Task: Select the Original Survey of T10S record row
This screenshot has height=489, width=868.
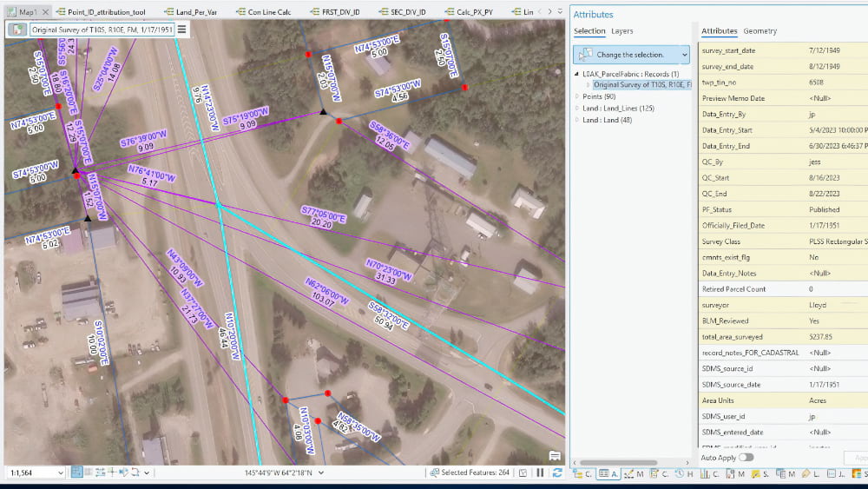Action: pos(642,85)
